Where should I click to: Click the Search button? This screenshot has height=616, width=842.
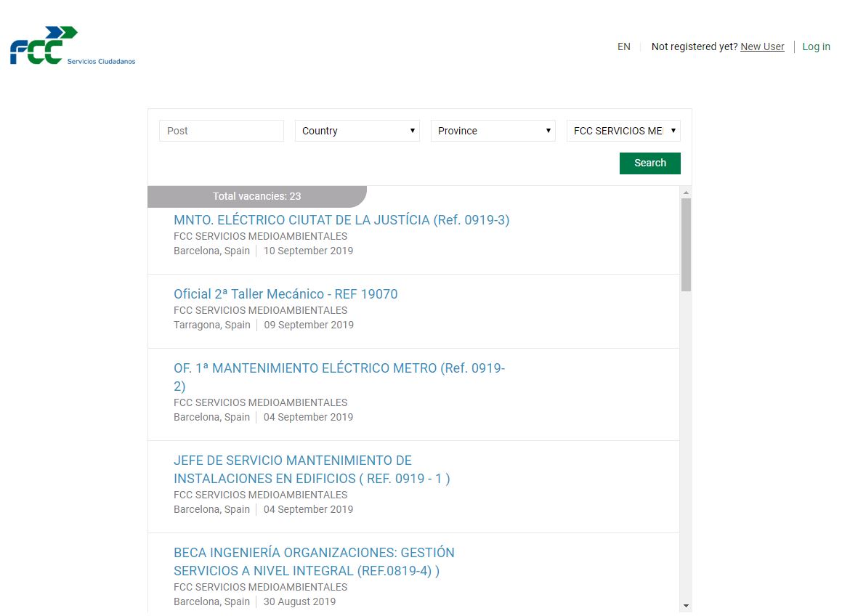(649, 163)
